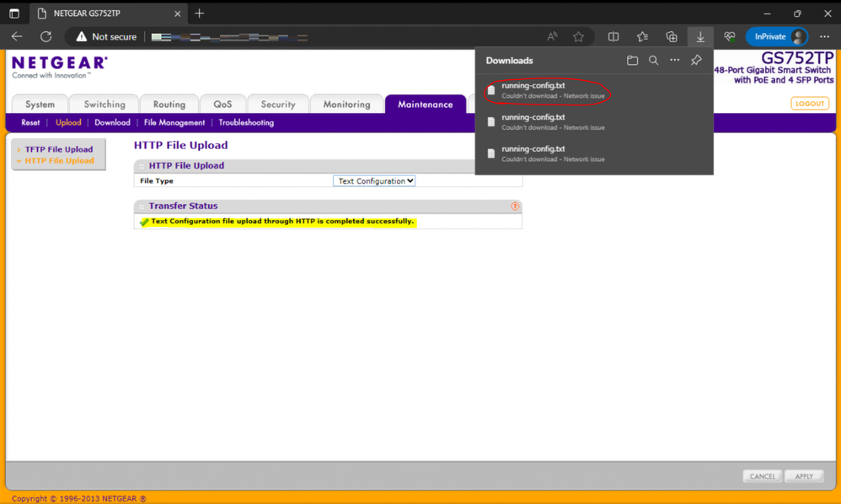The image size is (841, 504).
Task: Click the upload completed success message
Action: 282,222
